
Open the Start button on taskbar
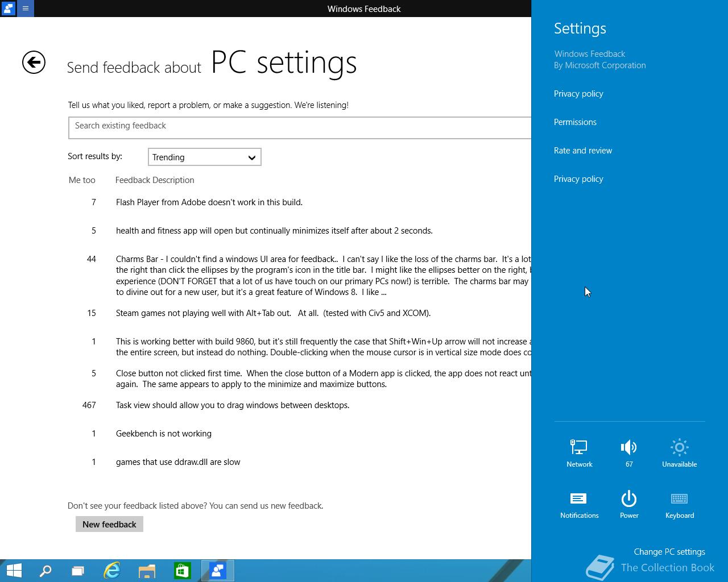(14, 571)
